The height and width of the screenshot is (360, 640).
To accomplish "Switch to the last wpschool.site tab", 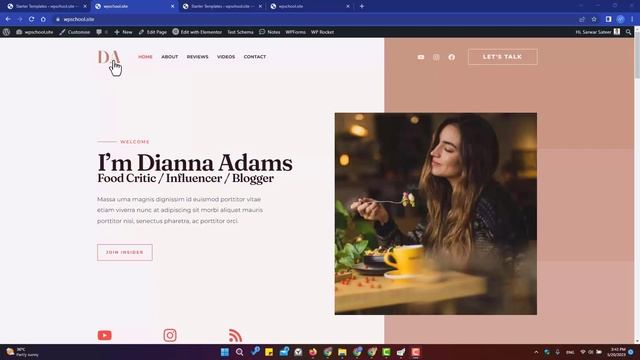I will click(x=309, y=6).
